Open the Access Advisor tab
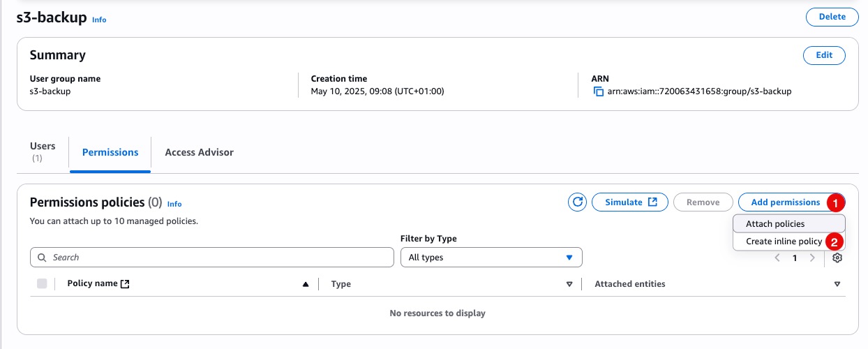 199,152
